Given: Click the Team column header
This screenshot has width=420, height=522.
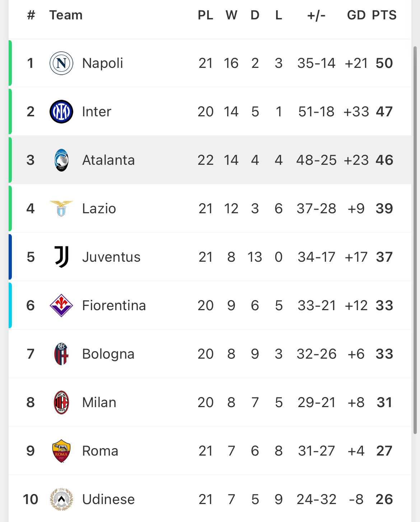Looking at the screenshot, I should (x=66, y=15).
